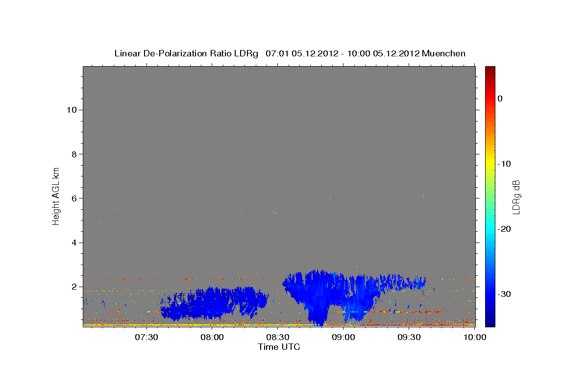Click the 09:00 time tick label
588x392 pixels.
point(343,337)
